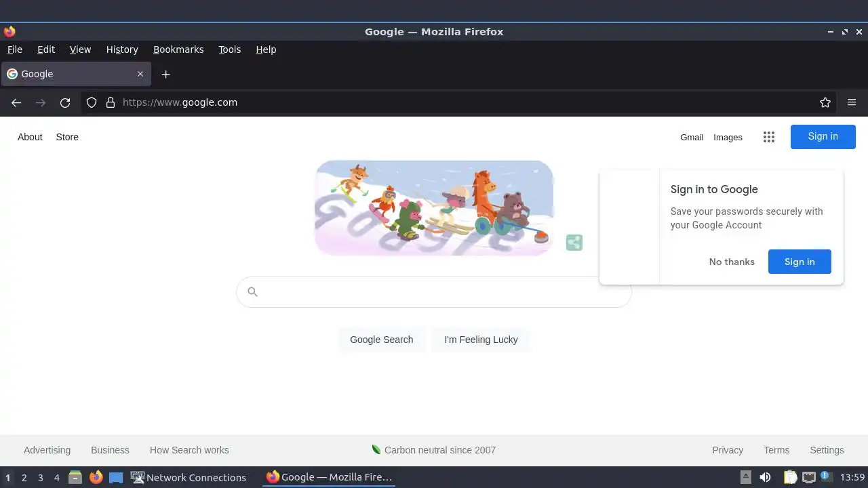Viewport: 868px width, 488px height.
Task: Open How Search works link
Action: coord(189,450)
